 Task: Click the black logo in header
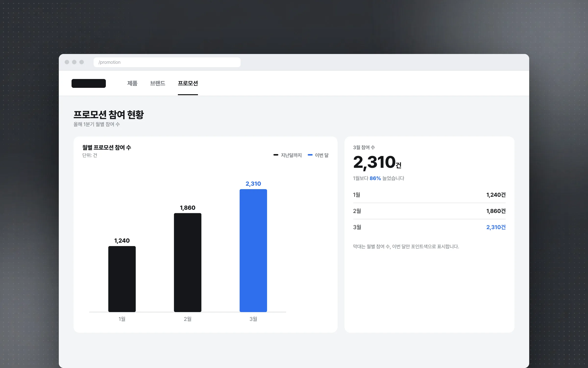tap(89, 83)
